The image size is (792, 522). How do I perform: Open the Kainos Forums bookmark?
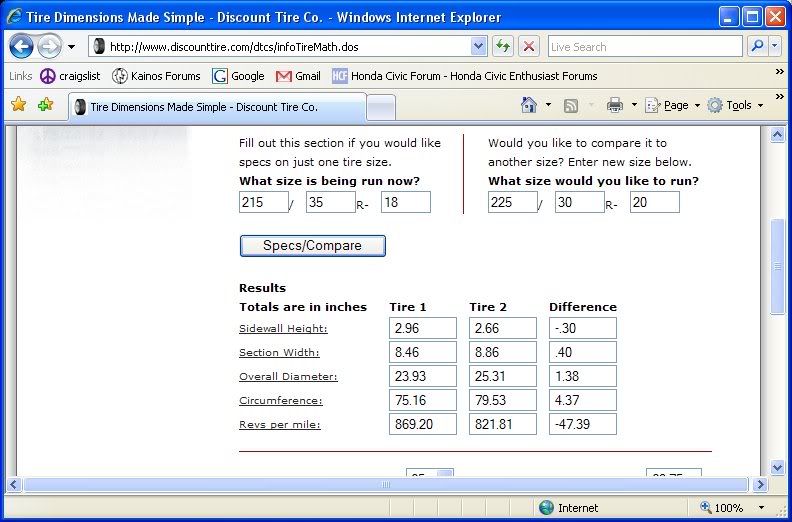click(156, 76)
